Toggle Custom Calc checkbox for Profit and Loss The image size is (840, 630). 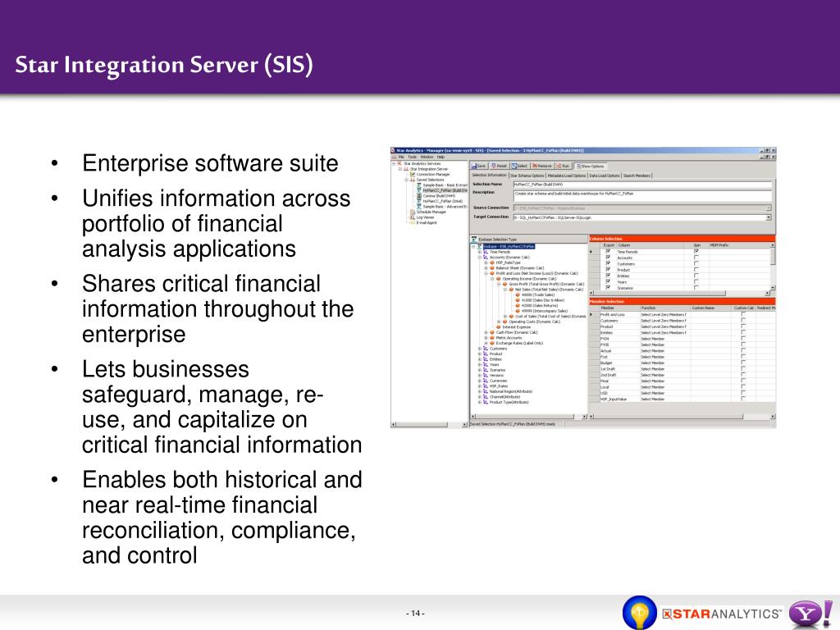coord(743,314)
